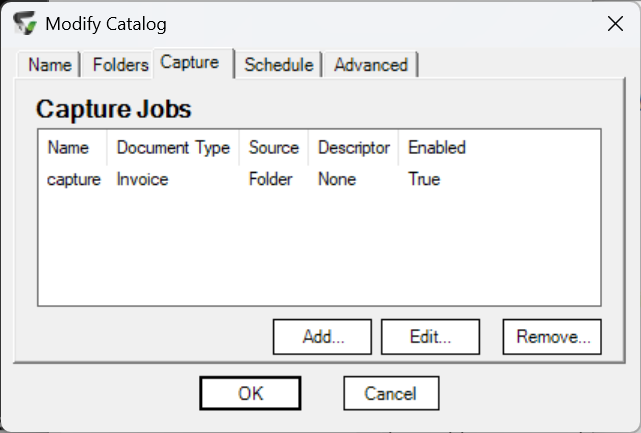Click the Descriptor column header

354,148
